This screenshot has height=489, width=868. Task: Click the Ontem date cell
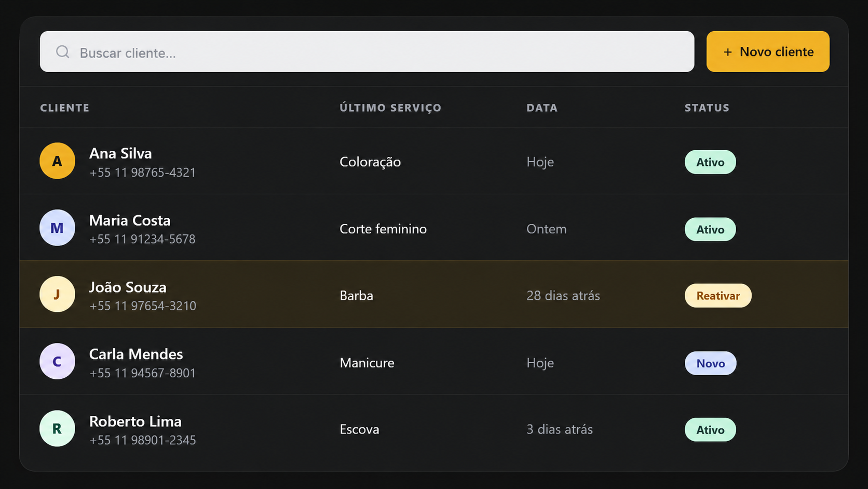click(547, 229)
